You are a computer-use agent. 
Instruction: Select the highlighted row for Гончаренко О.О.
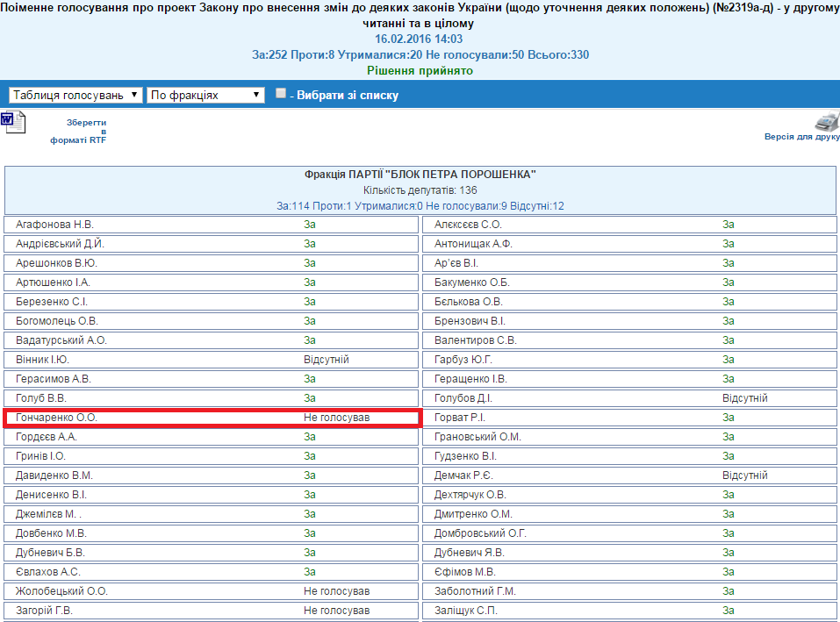tap(211, 418)
